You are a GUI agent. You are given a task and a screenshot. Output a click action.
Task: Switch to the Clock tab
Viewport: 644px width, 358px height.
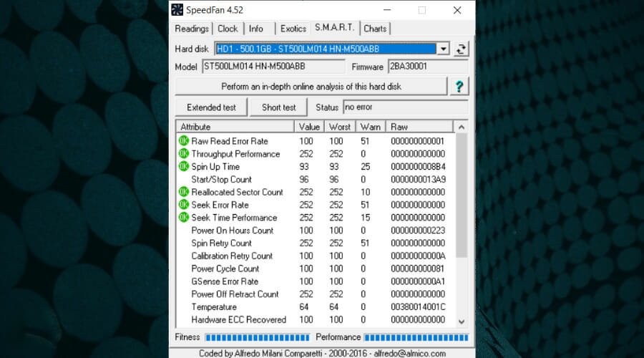point(228,29)
